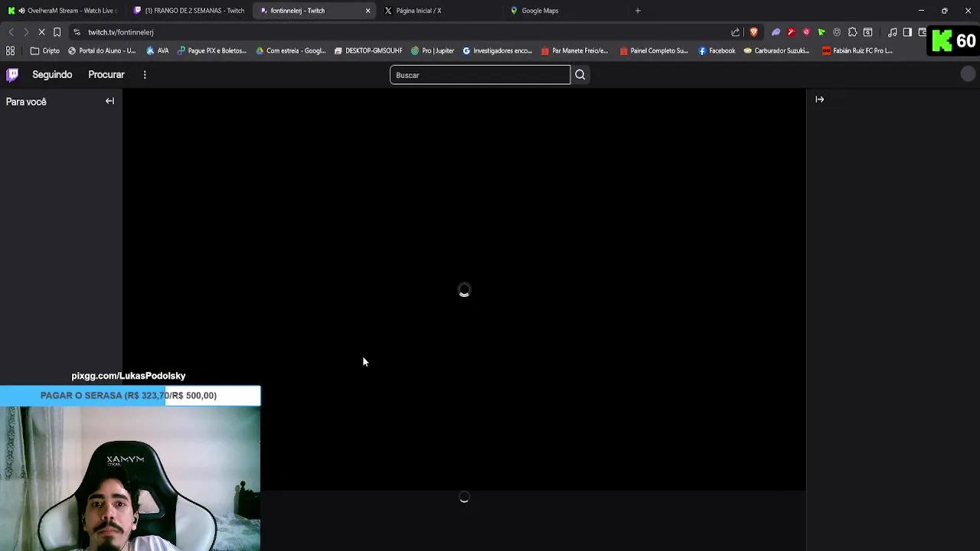
Task: Switch to the Google Maps tab
Action: coord(567,11)
